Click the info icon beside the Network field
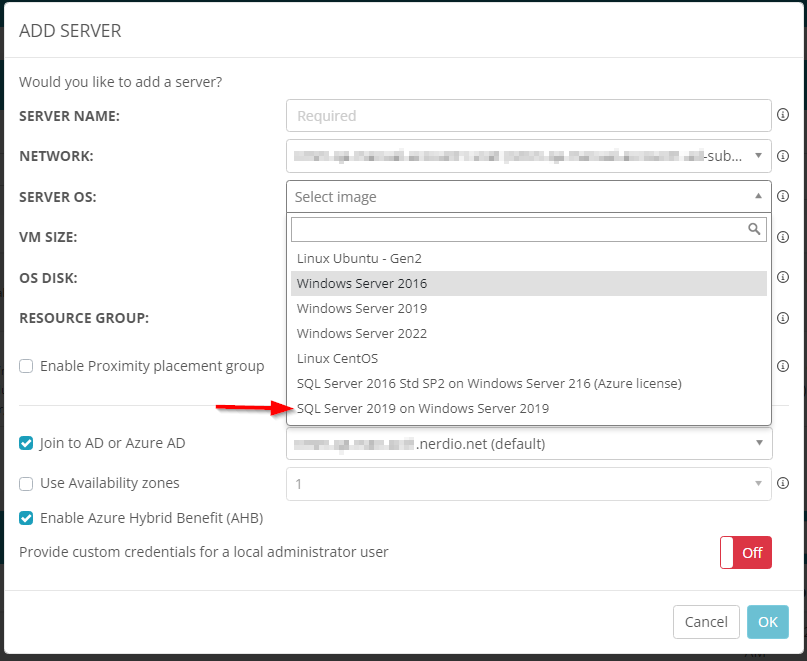Viewport: 807px width, 661px height. (x=783, y=156)
